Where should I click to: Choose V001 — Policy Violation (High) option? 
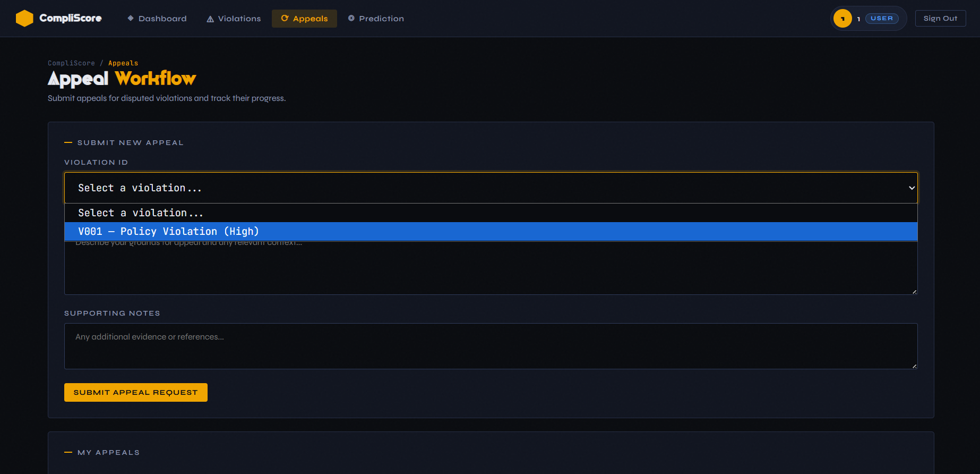[x=168, y=231]
